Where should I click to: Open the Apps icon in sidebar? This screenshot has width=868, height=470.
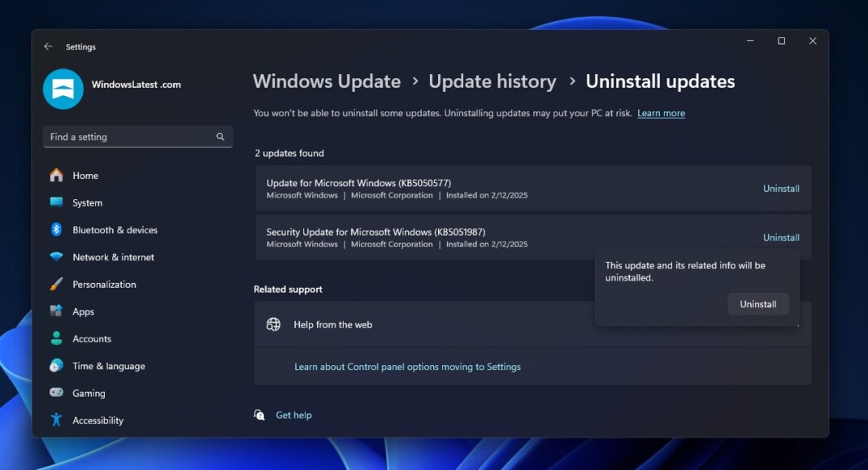coord(56,311)
